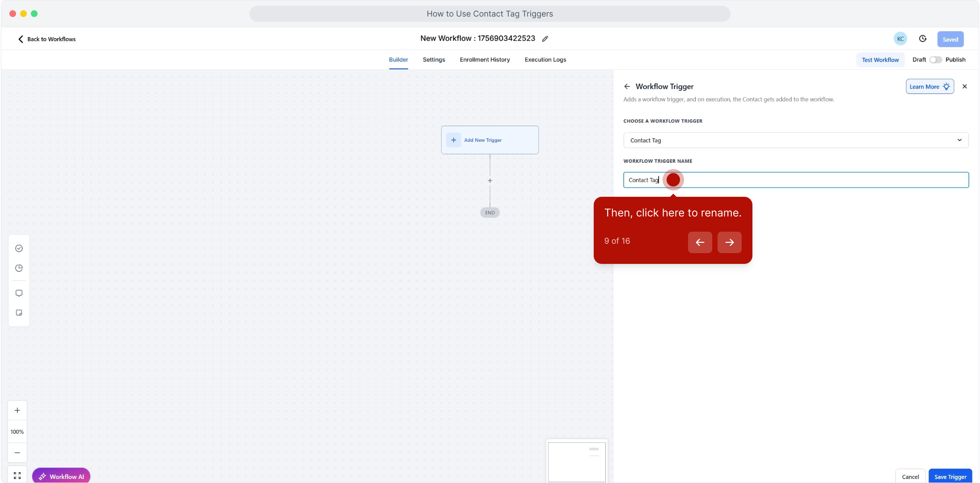Zoom in the canvas with plus button
This screenshot has width=980, height=483.
[17, 410]
